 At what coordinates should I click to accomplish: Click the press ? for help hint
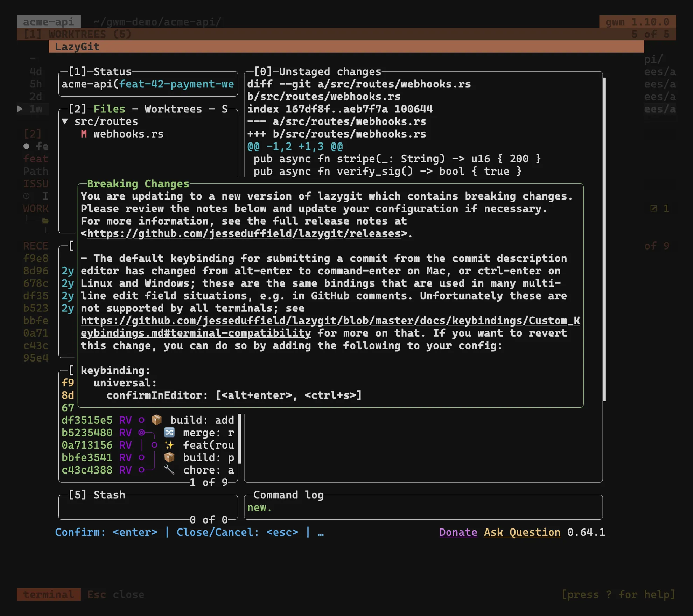click(x=618, y=594)
